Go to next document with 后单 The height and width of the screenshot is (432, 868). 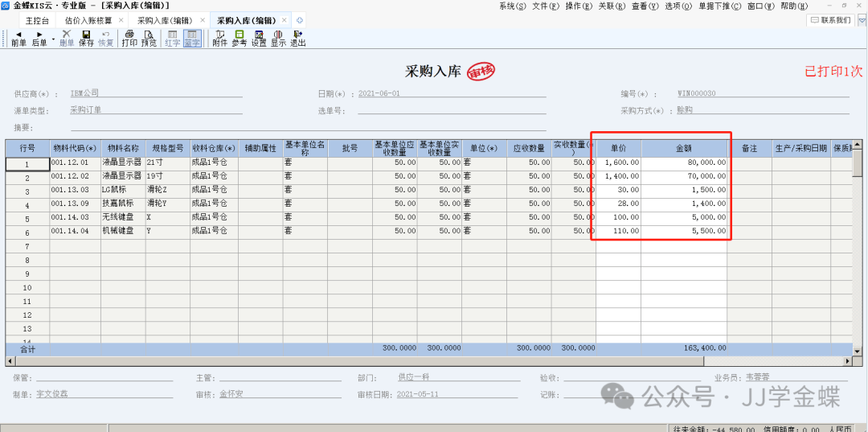coord(39,39)
